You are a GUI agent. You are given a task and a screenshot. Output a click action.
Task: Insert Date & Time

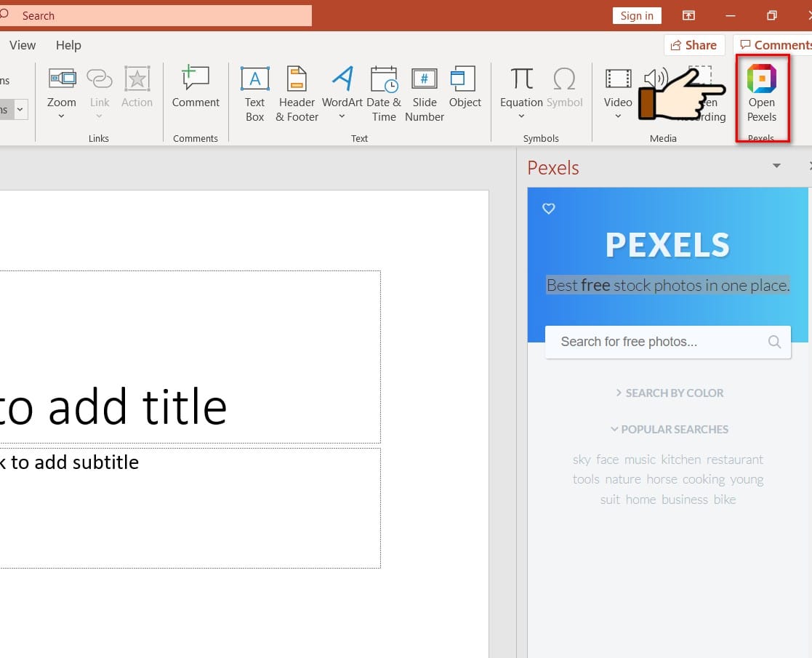click(383, 94)
